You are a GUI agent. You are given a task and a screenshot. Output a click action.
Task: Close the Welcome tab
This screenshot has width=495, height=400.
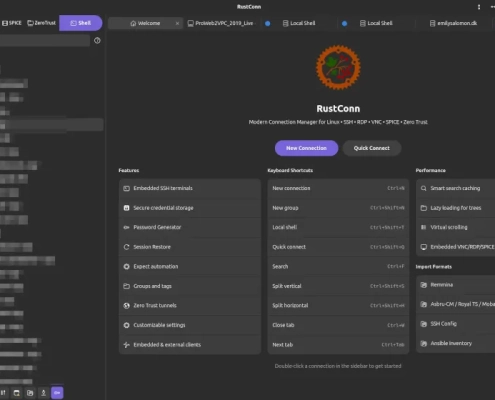point(177,23)
